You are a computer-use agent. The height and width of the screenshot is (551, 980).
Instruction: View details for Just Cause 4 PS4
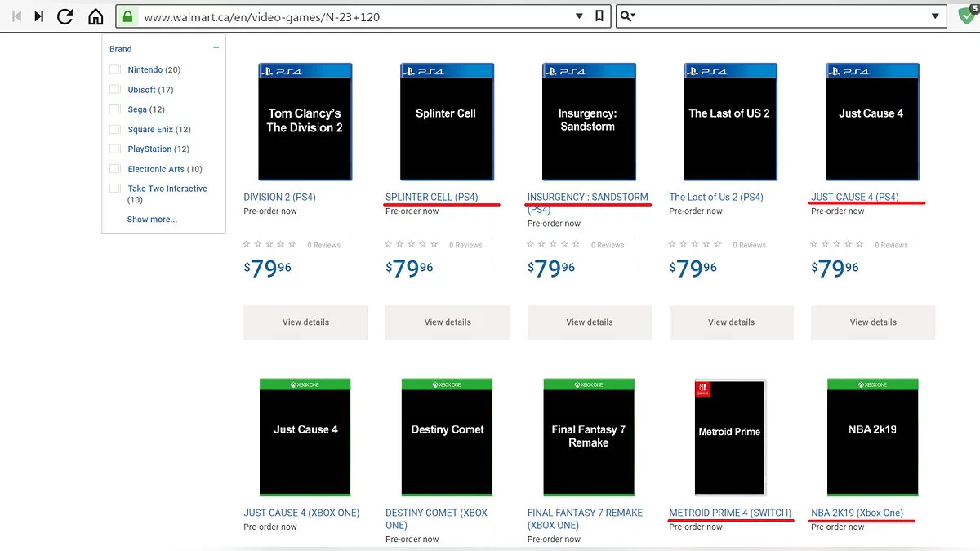(873, 322)
